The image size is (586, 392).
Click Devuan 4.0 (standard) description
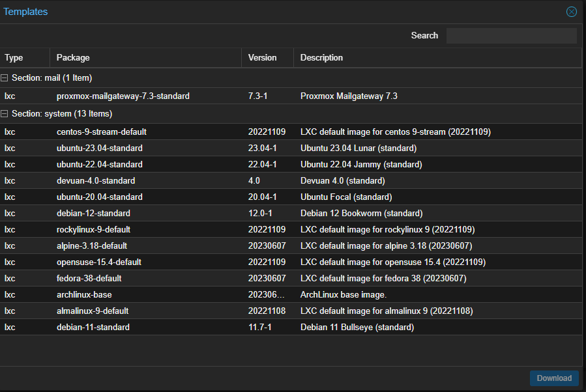[343, 180]
